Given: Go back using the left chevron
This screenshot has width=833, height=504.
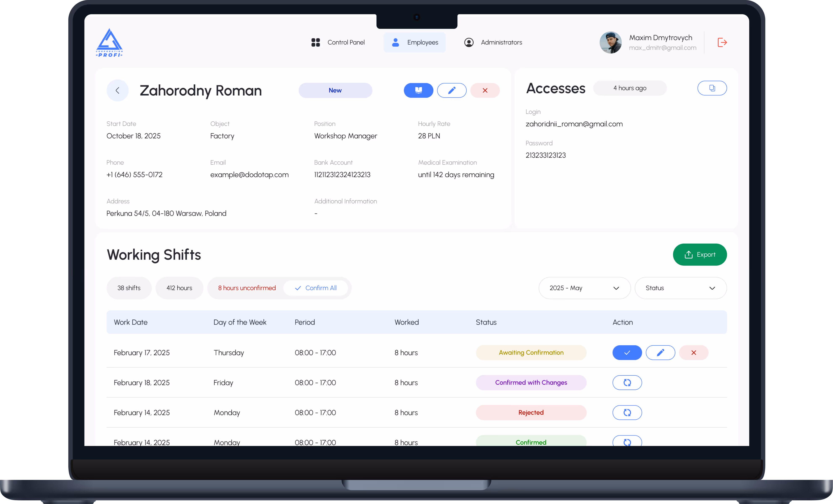Looking at the screenshot, I should point(117,90).
